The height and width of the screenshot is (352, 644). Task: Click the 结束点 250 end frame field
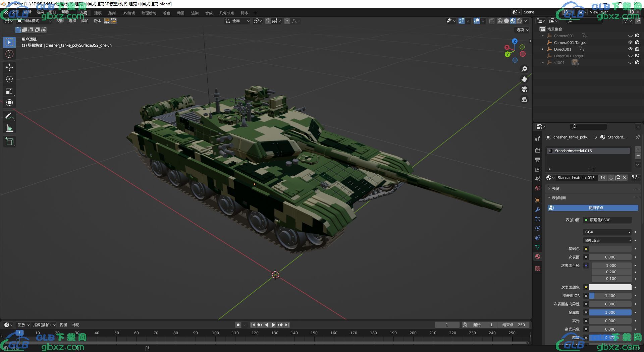514,325
